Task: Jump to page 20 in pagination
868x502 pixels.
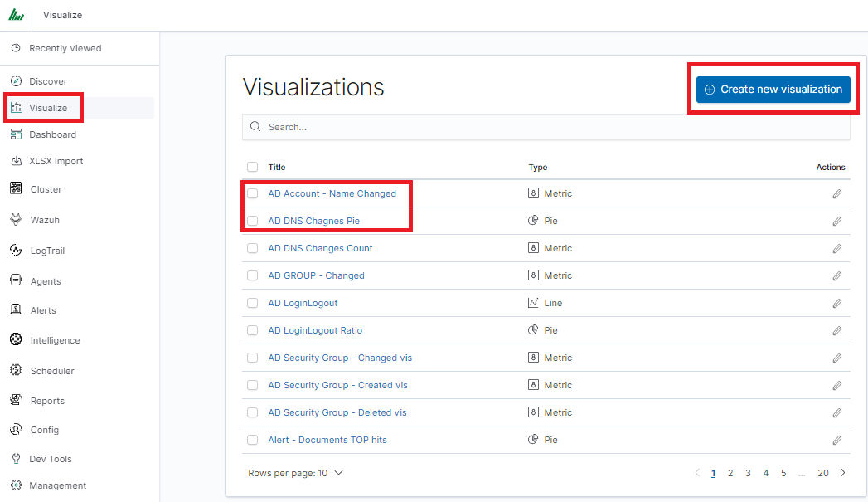Action: (x=822, y=473)
